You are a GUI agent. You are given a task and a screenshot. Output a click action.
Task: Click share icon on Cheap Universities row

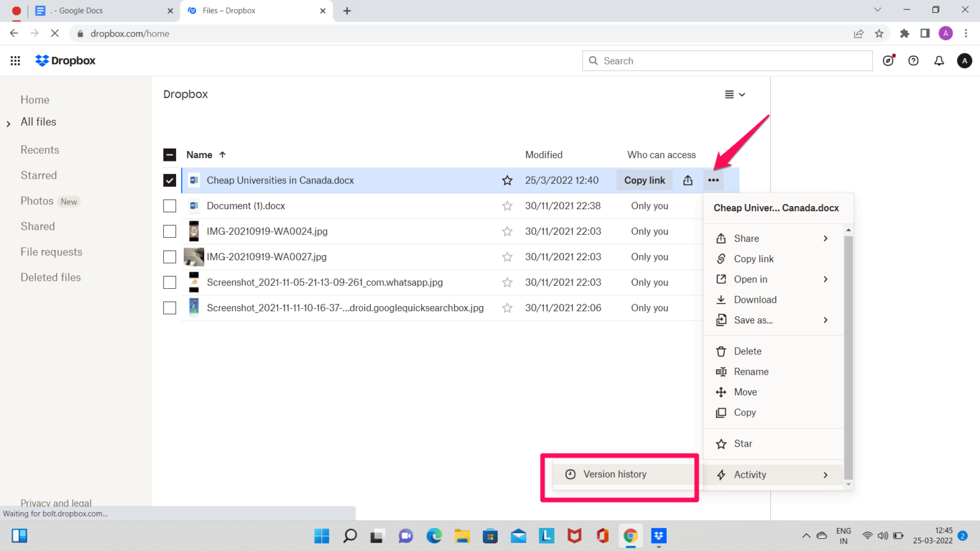coord(688,180)
